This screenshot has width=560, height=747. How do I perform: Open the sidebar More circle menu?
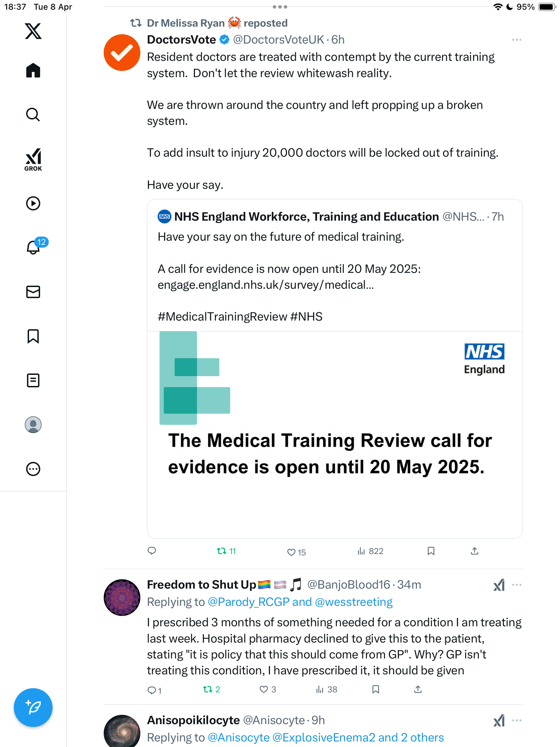click(33, 469)
